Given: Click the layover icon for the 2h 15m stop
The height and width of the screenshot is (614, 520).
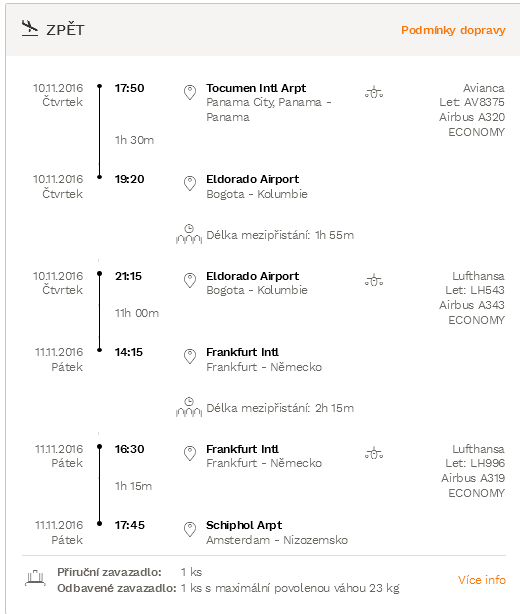Looking at the screenshot, I should (x=189, y=407).
